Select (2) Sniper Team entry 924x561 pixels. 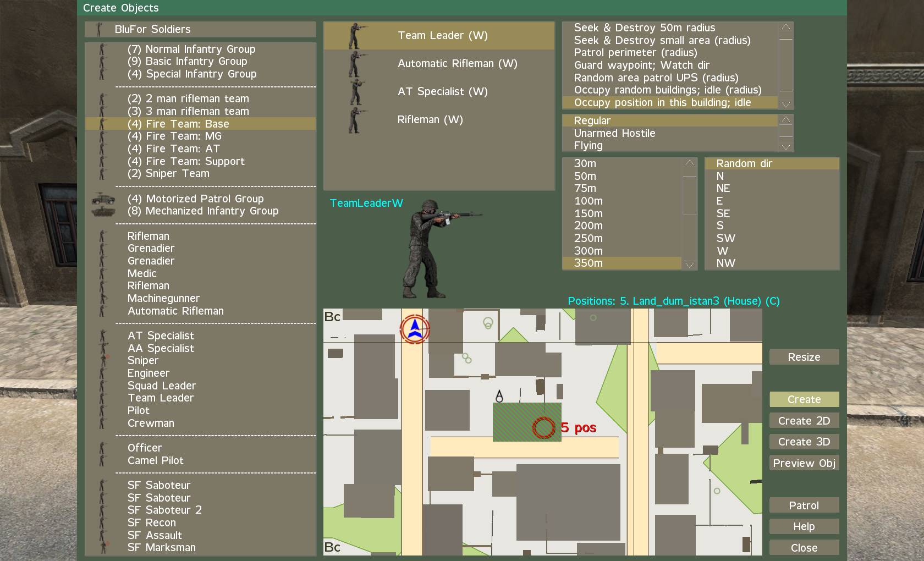coord(200,173)
